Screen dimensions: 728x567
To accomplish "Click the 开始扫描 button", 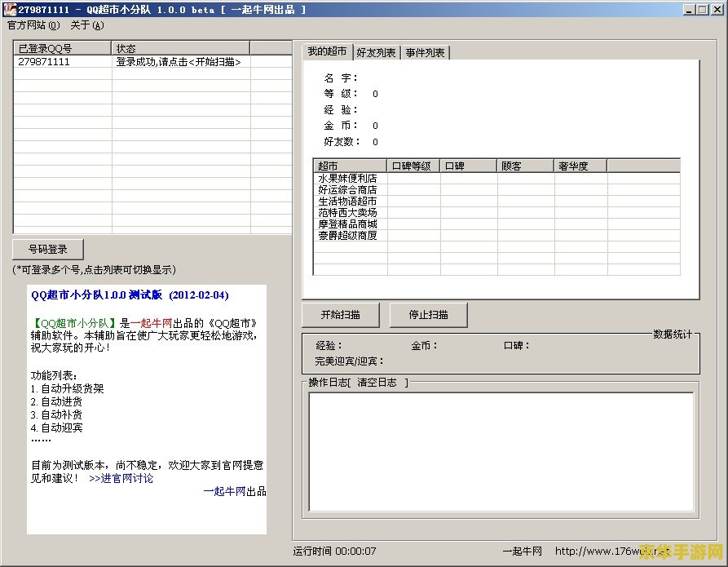I will (x=340, y=315).
